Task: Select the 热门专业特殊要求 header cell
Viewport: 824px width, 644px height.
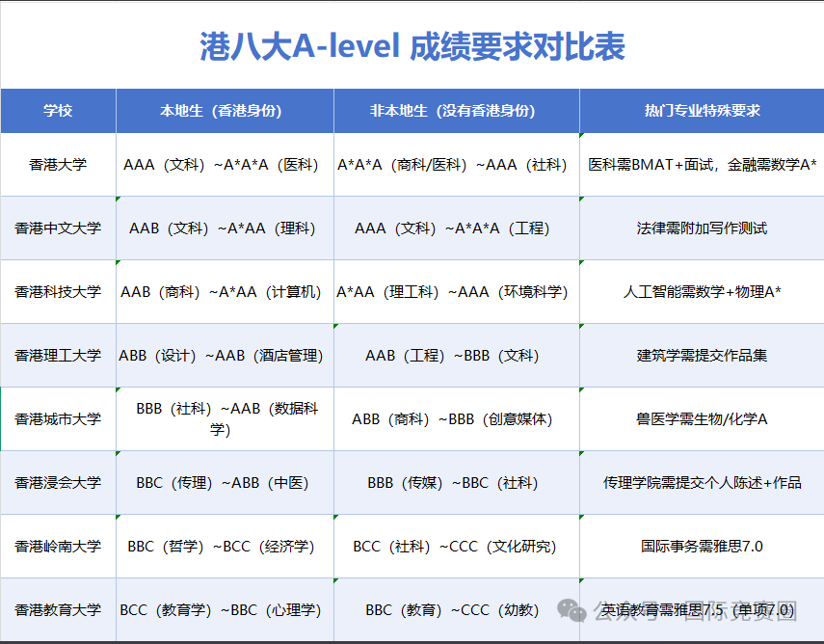Action: (x=702, y=111)
